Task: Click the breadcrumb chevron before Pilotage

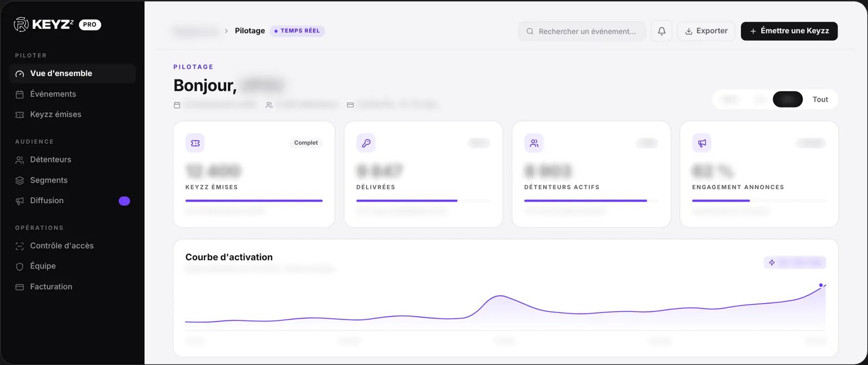Action: [226, 31]
